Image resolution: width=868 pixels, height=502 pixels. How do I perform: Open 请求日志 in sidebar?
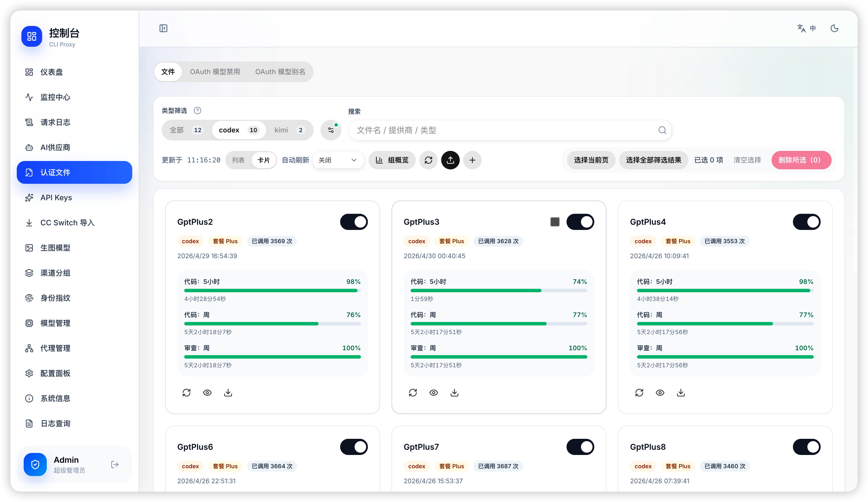(x=74, y=122)
